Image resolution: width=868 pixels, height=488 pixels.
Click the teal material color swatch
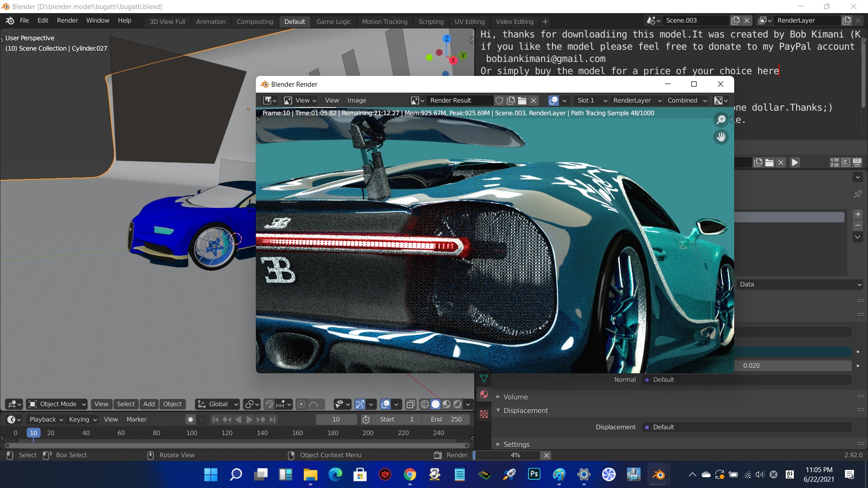tap(793, 352)
